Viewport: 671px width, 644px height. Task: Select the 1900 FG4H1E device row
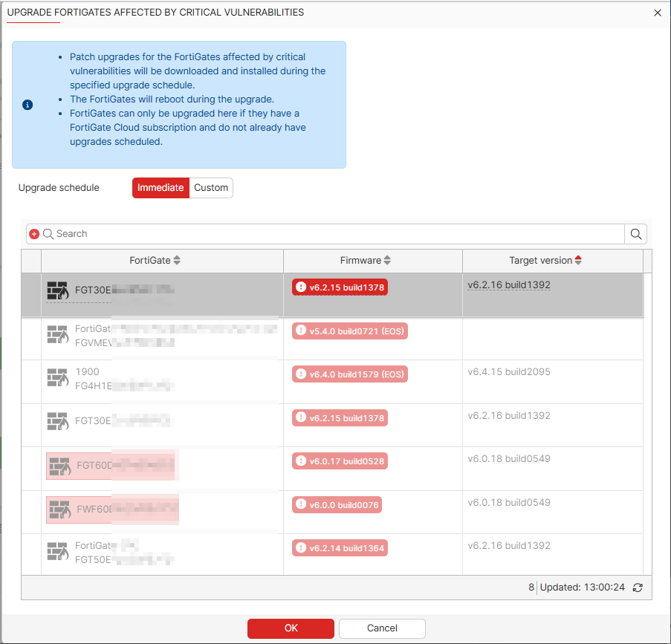332,382
